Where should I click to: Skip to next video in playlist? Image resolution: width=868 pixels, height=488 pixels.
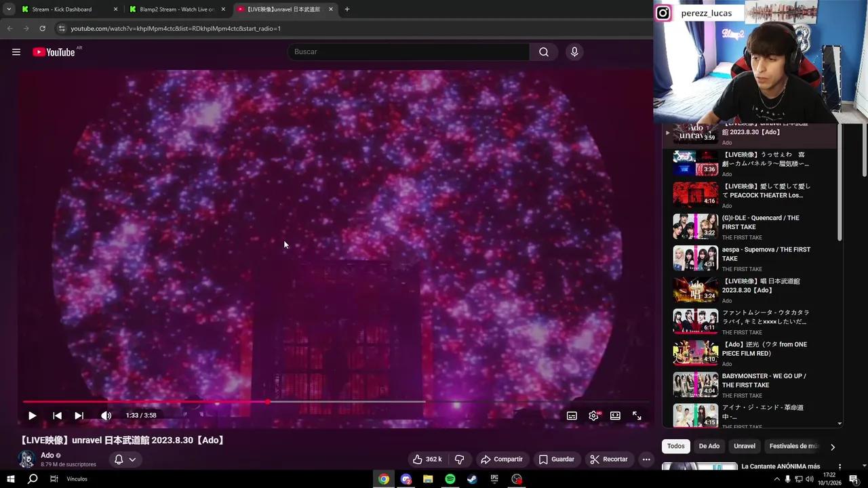[x=79, y=415]
